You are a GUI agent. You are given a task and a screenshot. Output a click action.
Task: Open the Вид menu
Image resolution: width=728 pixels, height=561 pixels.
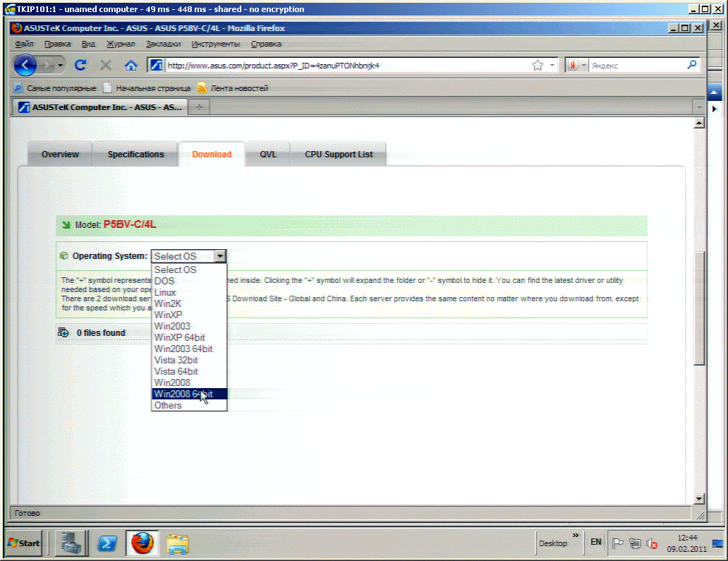[88, 44]
